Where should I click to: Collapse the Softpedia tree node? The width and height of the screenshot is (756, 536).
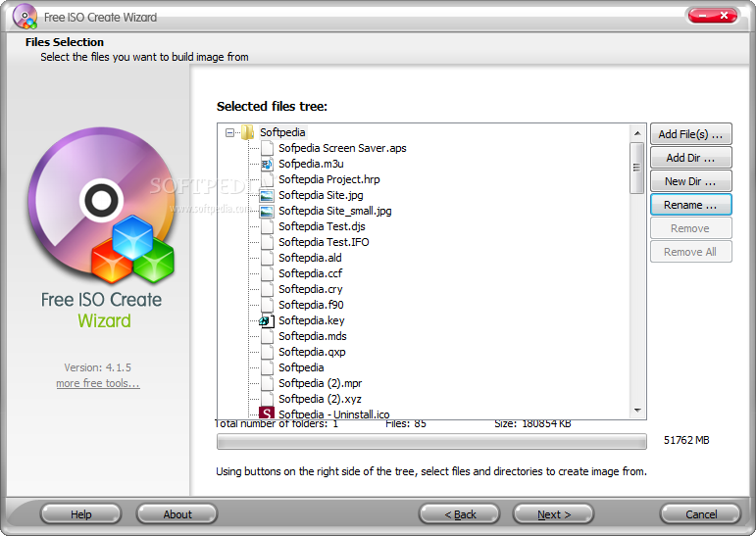(x=230, y=132)
